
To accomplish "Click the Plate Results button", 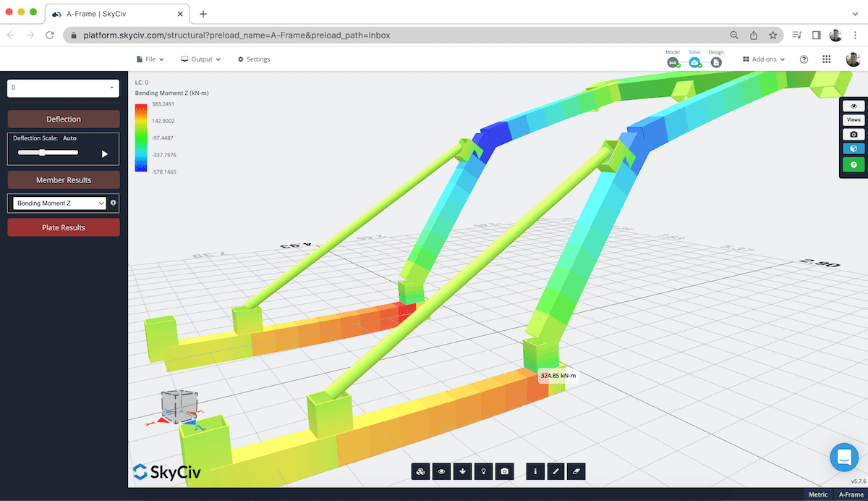I will (x=63, y=227).
